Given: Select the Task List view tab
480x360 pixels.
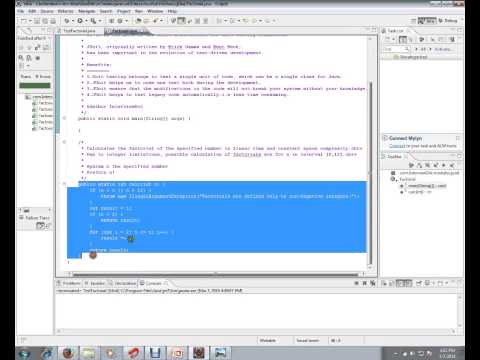Looking at the screenshot, I should [x=396, y=31].
